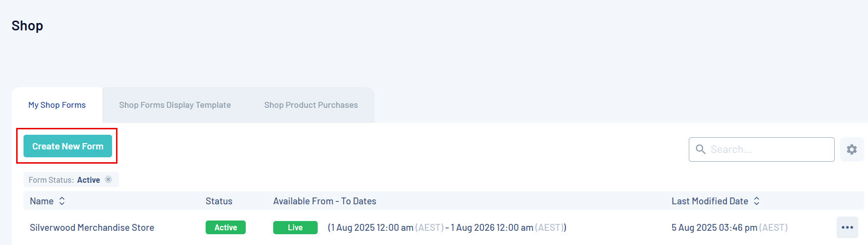Screen dimensions: 868x245
Task: Open table settings gear icon
Action: pyautogui.click(x=851, y=149)
